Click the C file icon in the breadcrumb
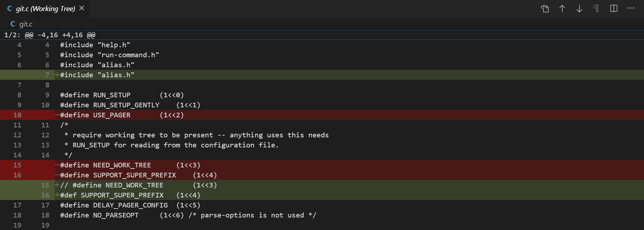 click(14, 25)
